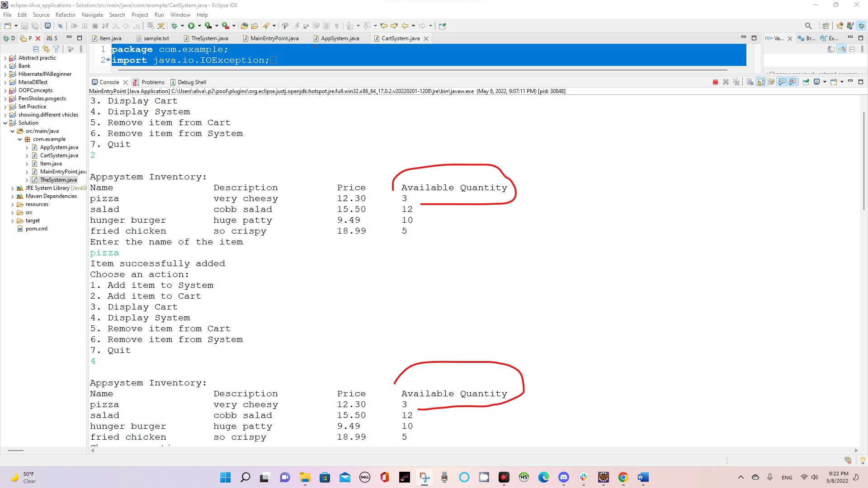Image resolution: width=868 pixels, height=488 pixels.
Task: Open Google Chrome from the taskbar
Action: click(x=623, y=477)
